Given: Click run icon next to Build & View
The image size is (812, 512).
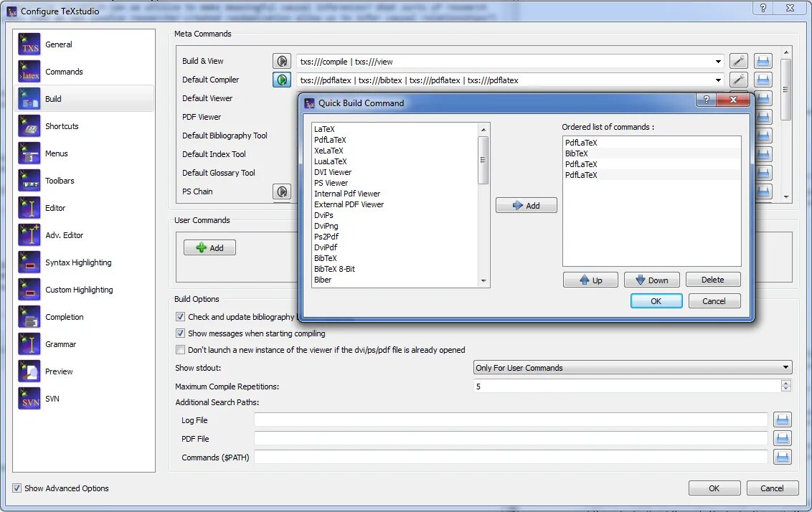Looking at the screenshot, I should (x=282, y=61).
